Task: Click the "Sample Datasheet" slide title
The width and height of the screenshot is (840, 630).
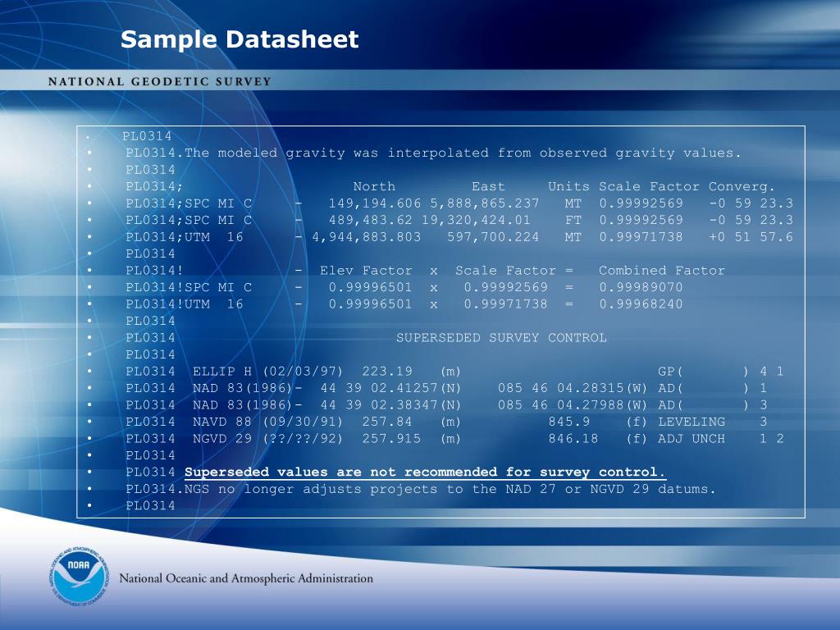Action: tap(240, 39)
